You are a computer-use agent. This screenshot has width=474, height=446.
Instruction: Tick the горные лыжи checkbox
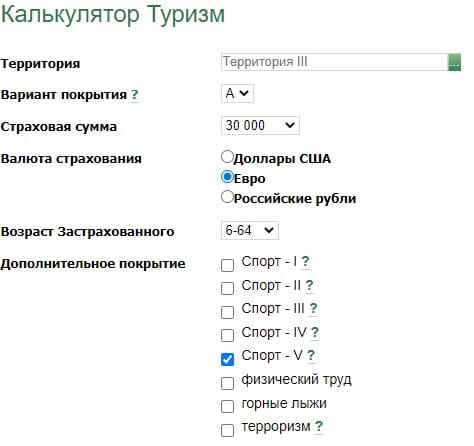tap(227, 407)
